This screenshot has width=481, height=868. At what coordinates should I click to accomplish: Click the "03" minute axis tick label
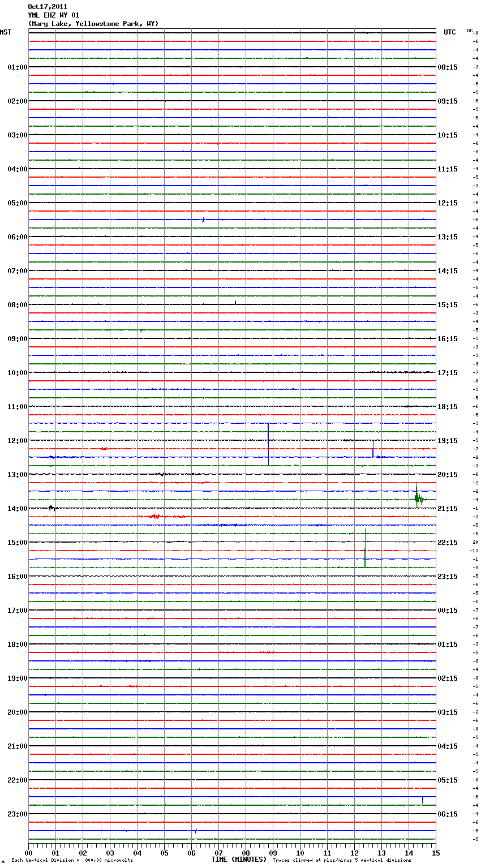pos(110,853)
